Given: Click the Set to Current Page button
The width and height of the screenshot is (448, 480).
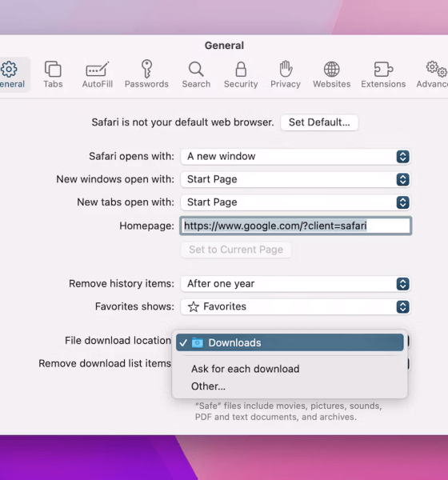Looking at the screenshot, I should 236,250.
